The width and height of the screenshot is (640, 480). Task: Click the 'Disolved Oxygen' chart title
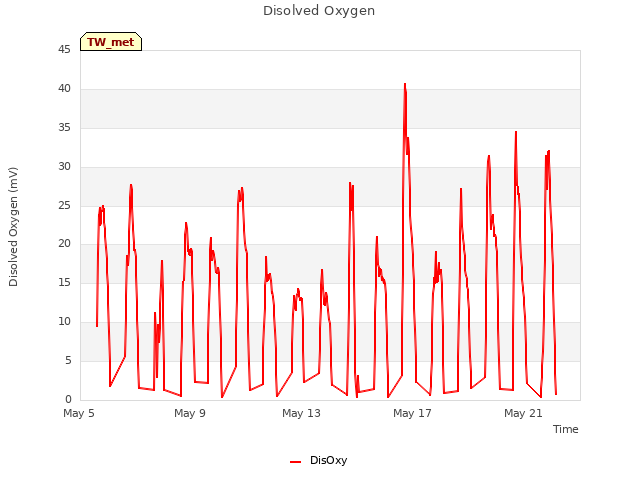pos(319,11)
